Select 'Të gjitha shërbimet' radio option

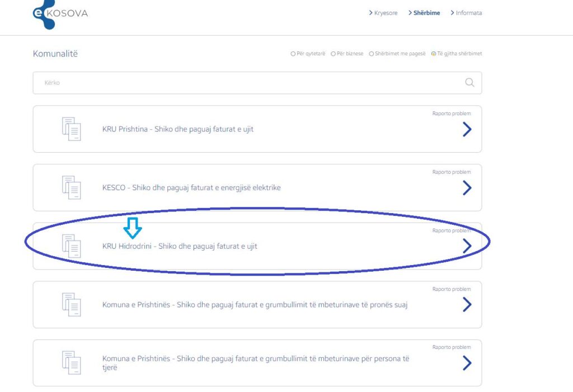pos(434,54)
